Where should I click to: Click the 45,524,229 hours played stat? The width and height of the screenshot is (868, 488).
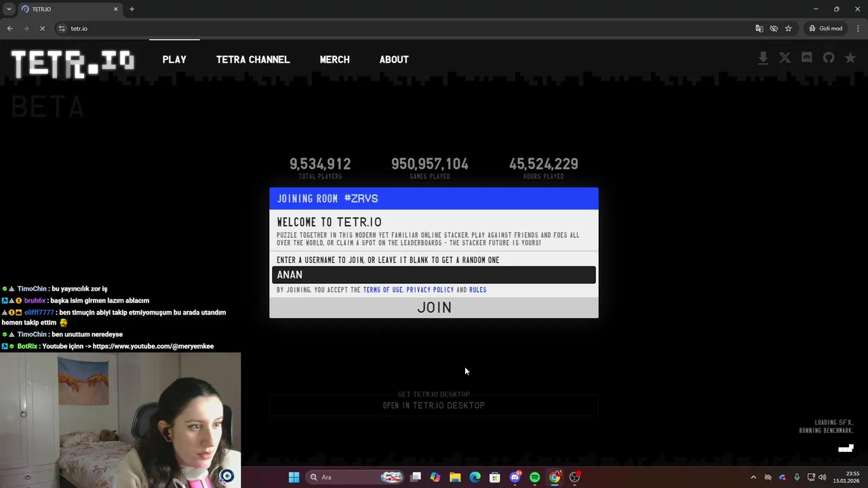click(544, 167)
